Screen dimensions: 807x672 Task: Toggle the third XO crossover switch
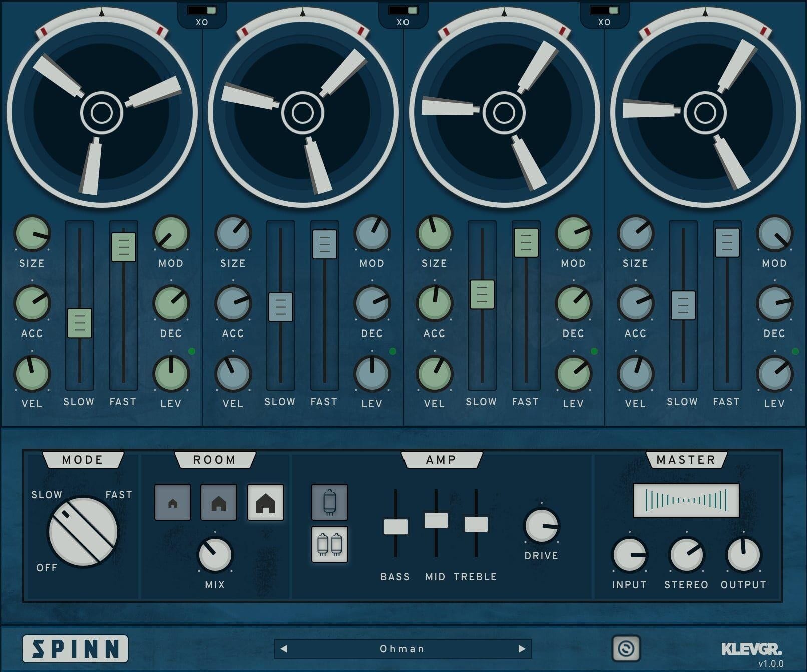605,10
